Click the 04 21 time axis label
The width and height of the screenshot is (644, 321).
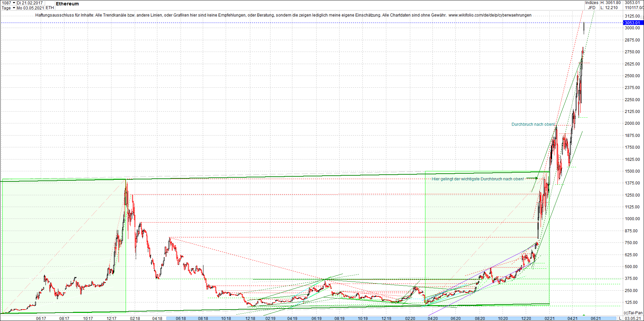coord(573,318)
